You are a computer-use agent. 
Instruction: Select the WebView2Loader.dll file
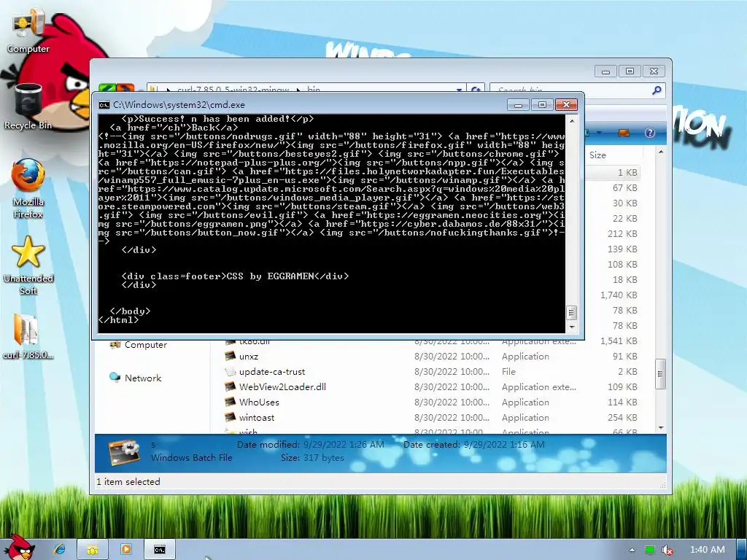(282, 386)
